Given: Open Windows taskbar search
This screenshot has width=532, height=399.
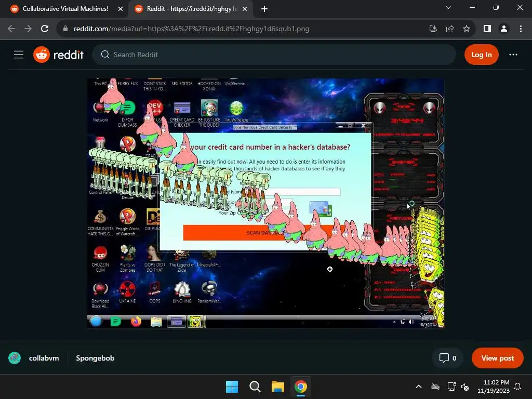Looking at the screenshot, I should pyautogui.click(x=255, y=387).
